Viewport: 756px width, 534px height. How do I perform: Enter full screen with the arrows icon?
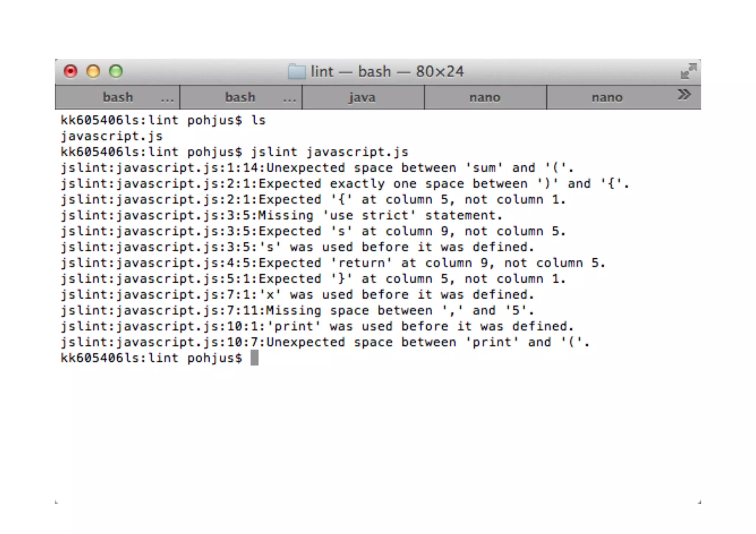tap(688, 71)
